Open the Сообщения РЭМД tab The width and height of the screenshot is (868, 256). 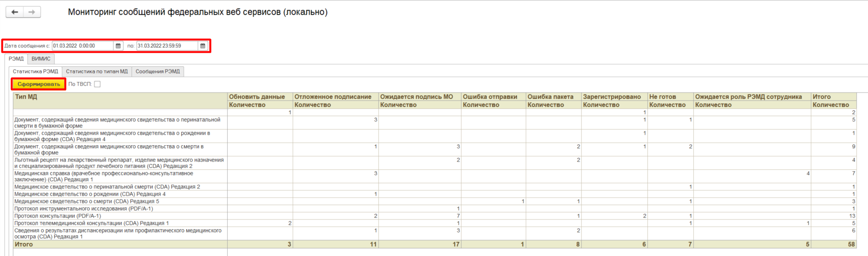(x=157, y=71)
